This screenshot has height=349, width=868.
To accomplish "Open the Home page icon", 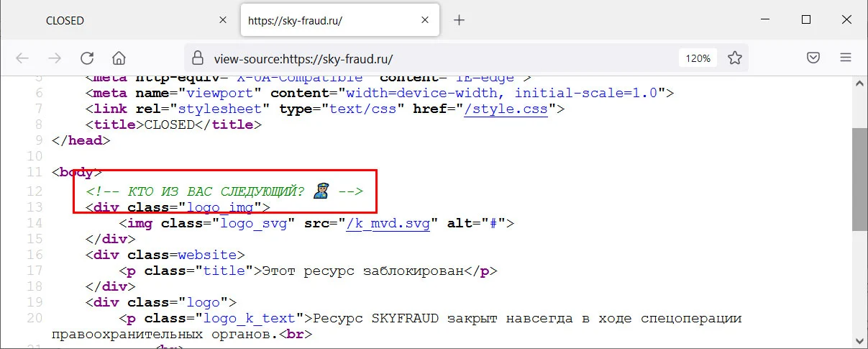I will 119,58.
